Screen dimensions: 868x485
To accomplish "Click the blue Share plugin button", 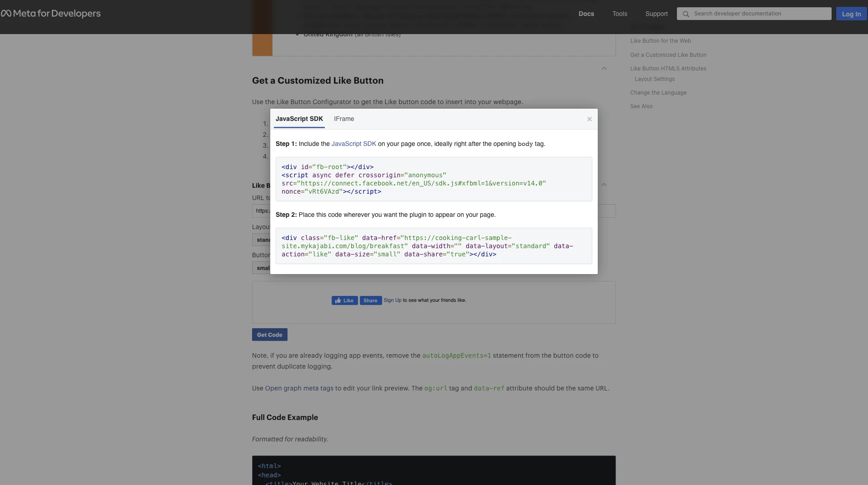I will click(x=370, y=300).
